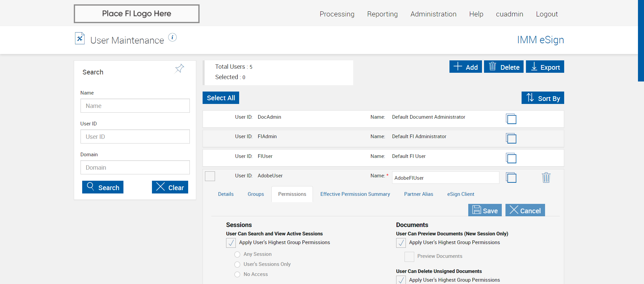Expand the Reporting menu
Viewport: 644px width, 284px height.
[382, 14]
